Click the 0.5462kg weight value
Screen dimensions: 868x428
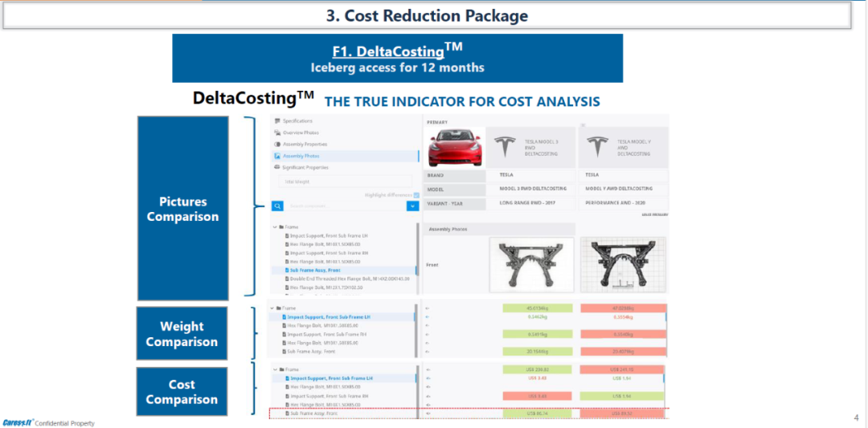click(538, 317)
